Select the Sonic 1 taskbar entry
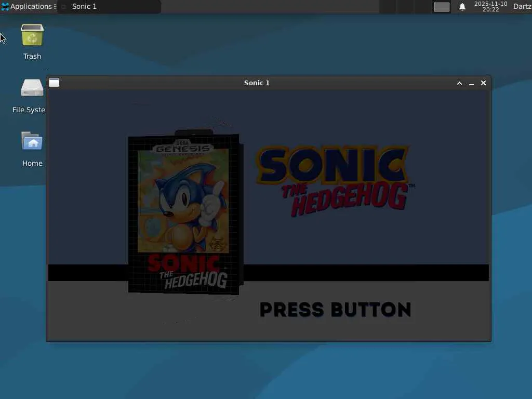 [109, 6]
